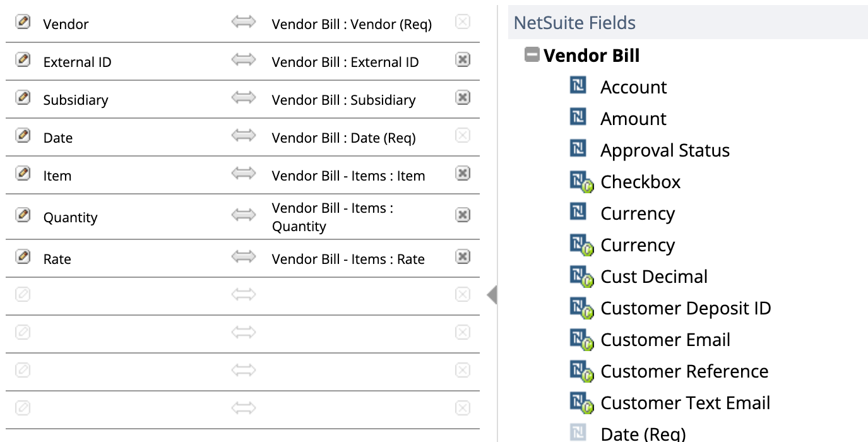Click the mapping arrows icon for Vendor
The image size is (868, 442).
pyautogui.click(x=243, y=22)
